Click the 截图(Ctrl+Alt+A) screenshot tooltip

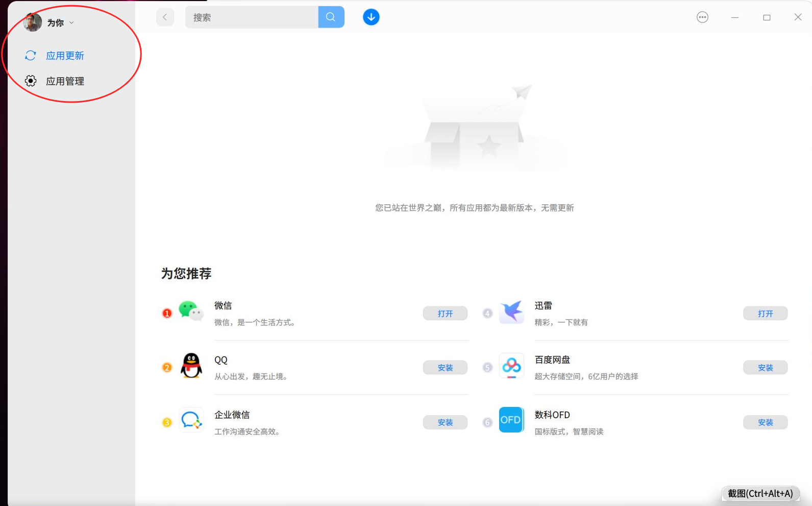click(760, 493)
